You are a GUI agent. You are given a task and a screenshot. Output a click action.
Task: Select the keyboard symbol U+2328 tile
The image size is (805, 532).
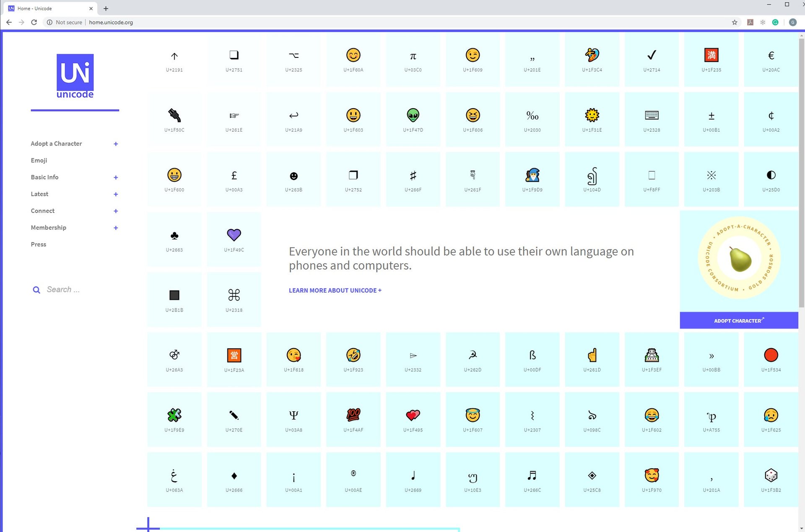[652, 119]
